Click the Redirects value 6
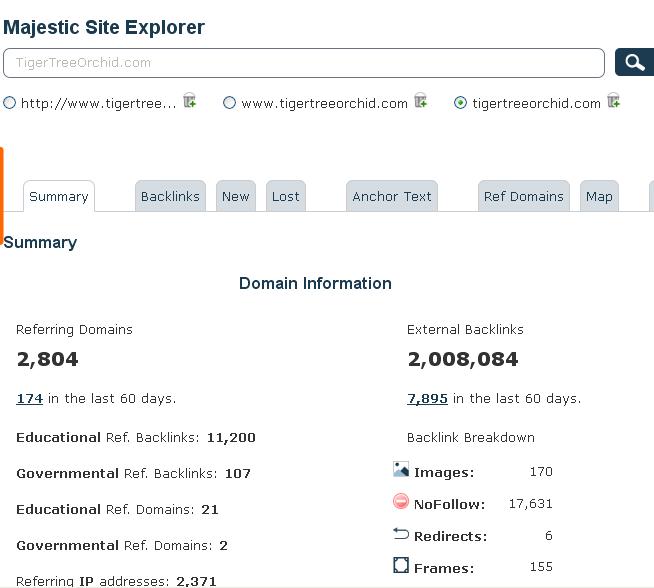This screenshot has width=654, height=588. pyautogui.click(x=549, y=535)
